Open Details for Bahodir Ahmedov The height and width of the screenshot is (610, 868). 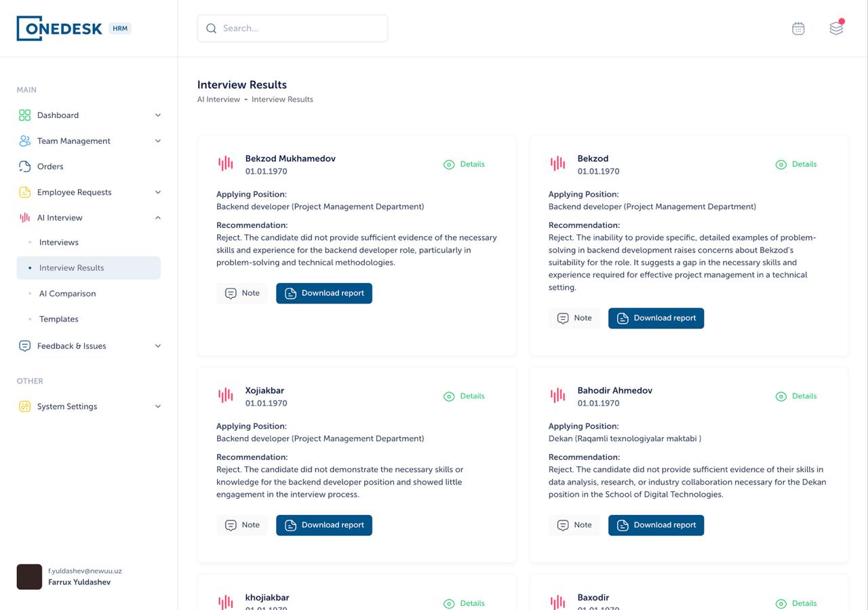pos(797,396)
